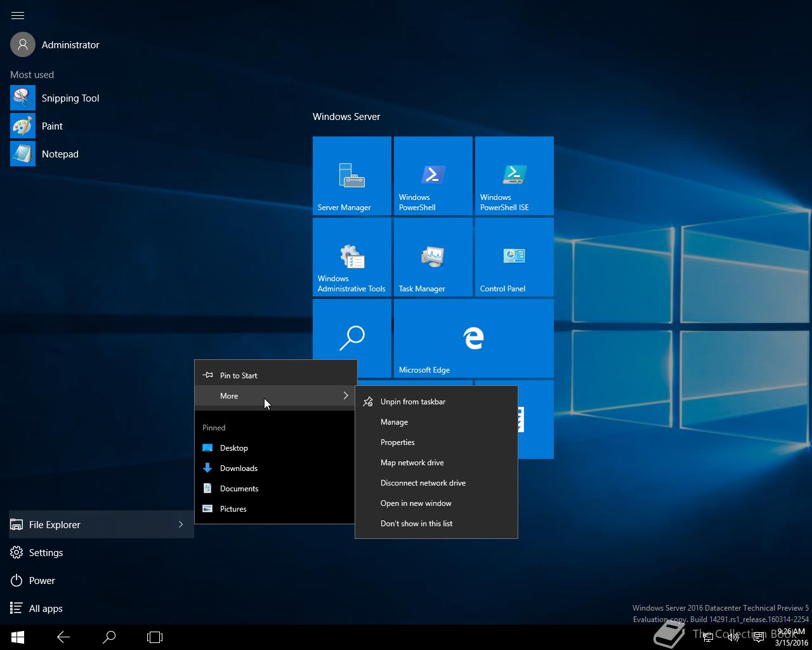Viewport: 812px width, 650px height.
Task: Click the Administrator user name
Action: (70, 44)
